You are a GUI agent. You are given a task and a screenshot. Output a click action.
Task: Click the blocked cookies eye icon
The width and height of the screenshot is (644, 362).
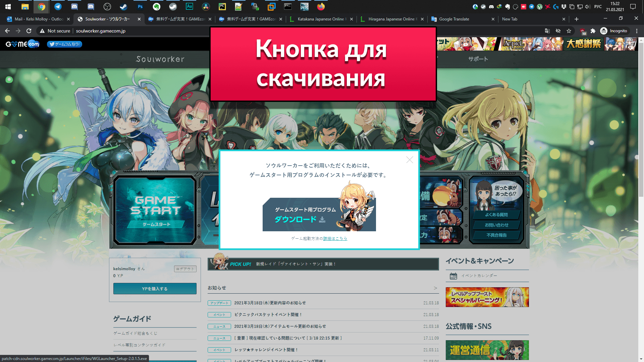click(558, 31)
